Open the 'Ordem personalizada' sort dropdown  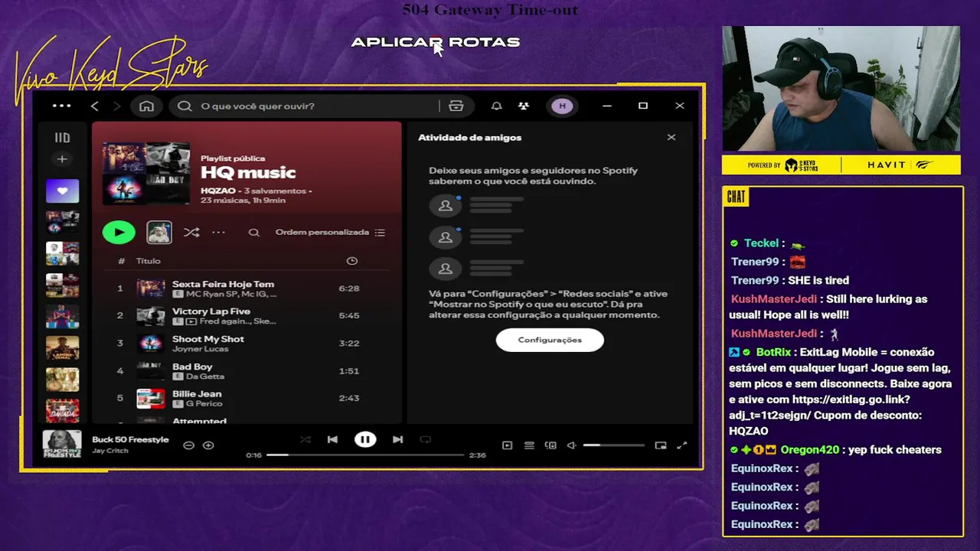[x=330, y=232]
